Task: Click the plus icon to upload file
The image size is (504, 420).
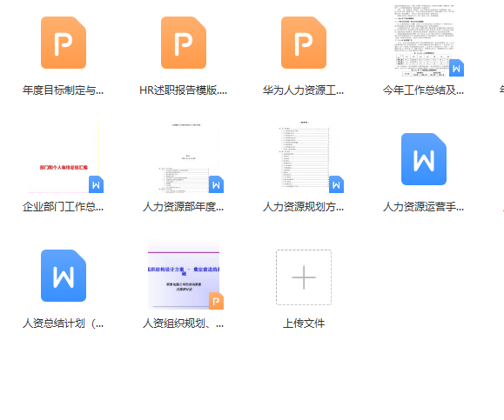Action: coord(304,277)
